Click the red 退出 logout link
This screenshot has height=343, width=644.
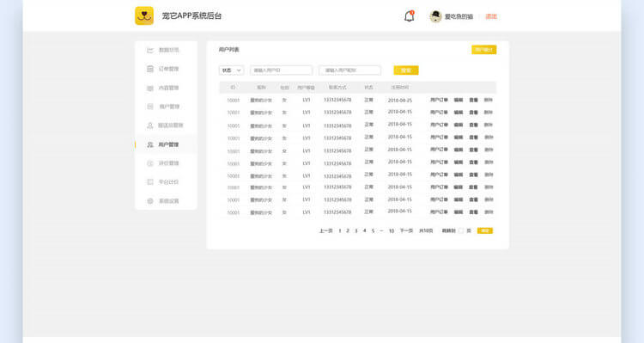pos(491,16)
